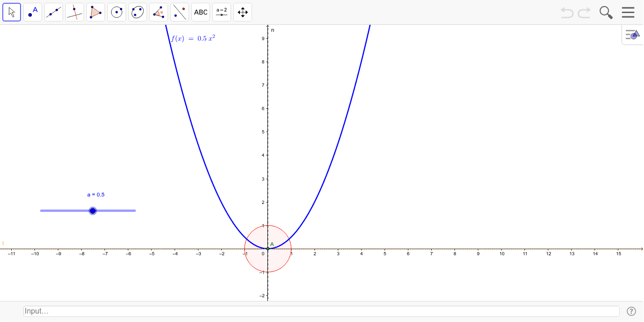Click the Undo arrow

pyautogui.click(x=567, y=13)
